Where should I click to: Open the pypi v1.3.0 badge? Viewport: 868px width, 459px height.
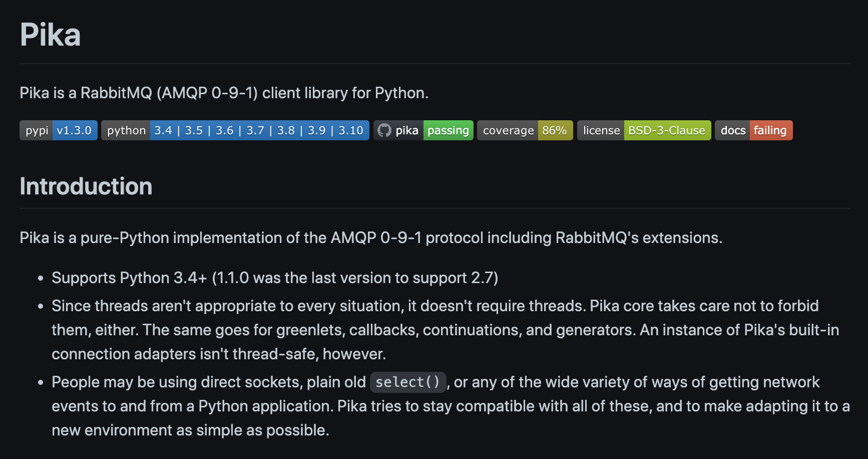click(x=59, y=130)
